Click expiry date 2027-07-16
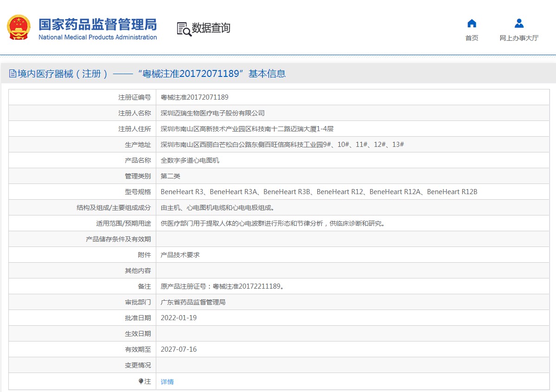 click(x=179, y=349)
